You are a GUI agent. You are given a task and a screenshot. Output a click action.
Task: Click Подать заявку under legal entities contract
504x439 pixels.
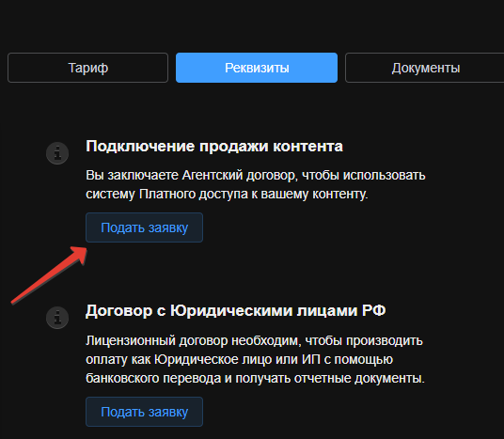click(144, 412)
